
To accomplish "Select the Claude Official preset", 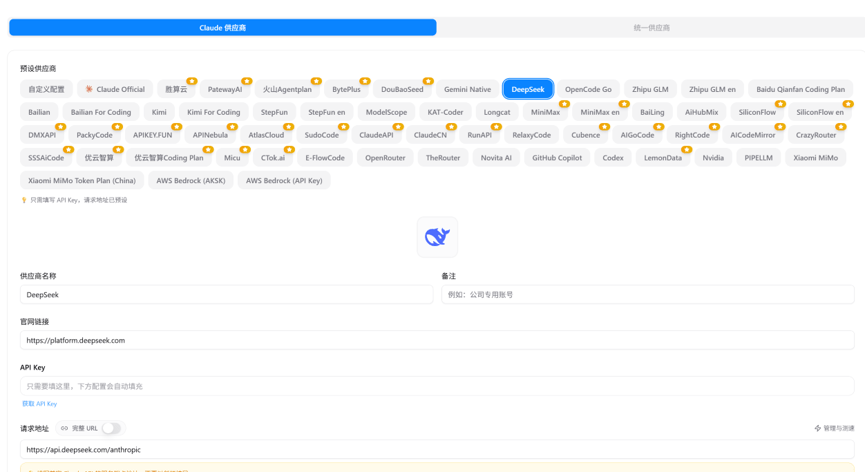I will point(115,89).
